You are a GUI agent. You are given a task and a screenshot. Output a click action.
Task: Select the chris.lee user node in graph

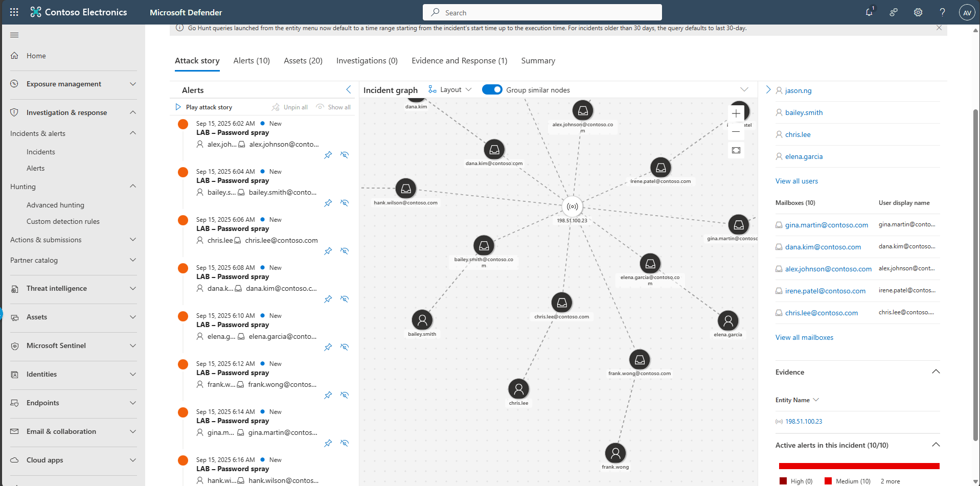(x=518, y=389)
